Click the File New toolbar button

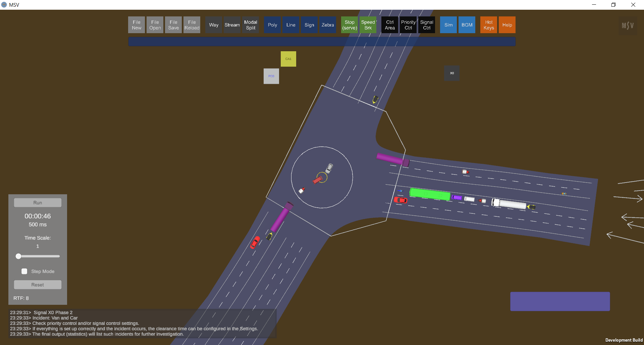[x=137, y=25]
